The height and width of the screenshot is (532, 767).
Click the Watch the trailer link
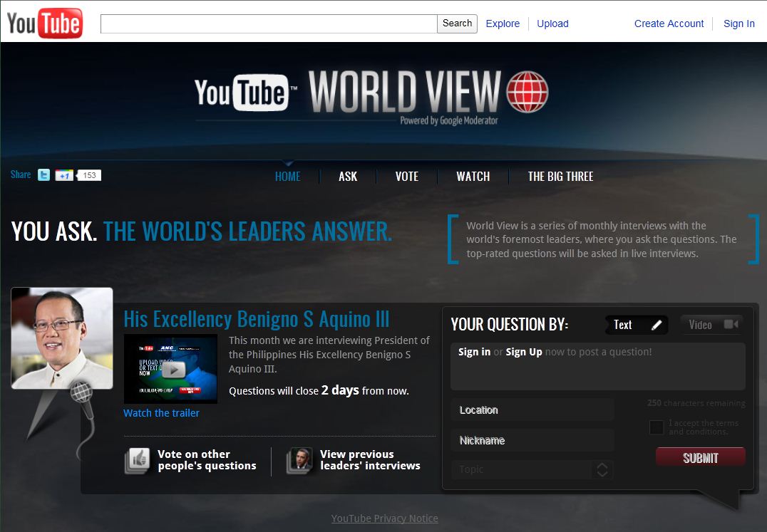(x=161, y=413)
